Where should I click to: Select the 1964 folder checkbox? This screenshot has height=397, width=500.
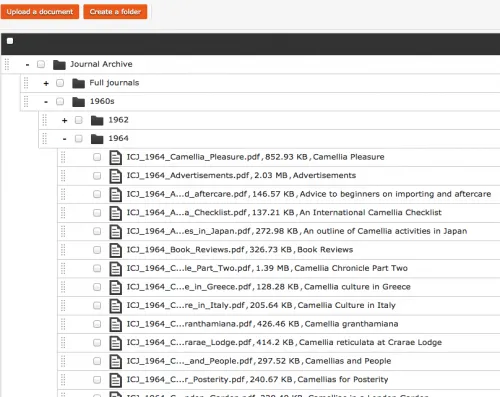(x=79, y=138)
